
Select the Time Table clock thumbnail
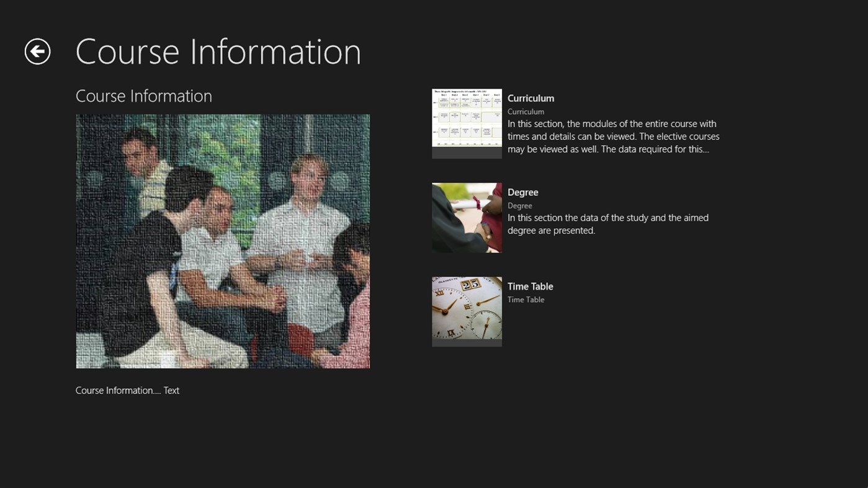[467, 311]
